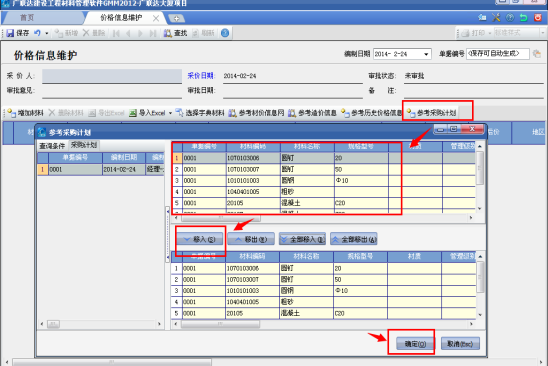
Task: Click the 增加材料 button
Action: [x=26, y=113]
